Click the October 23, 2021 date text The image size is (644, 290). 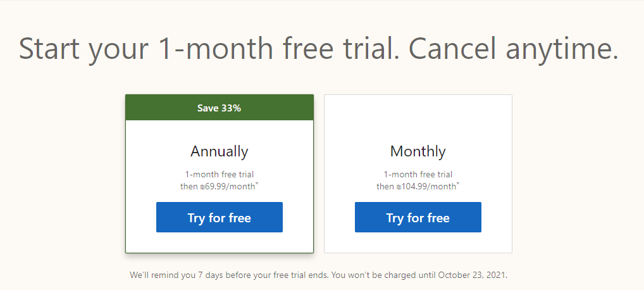(473, 275)
